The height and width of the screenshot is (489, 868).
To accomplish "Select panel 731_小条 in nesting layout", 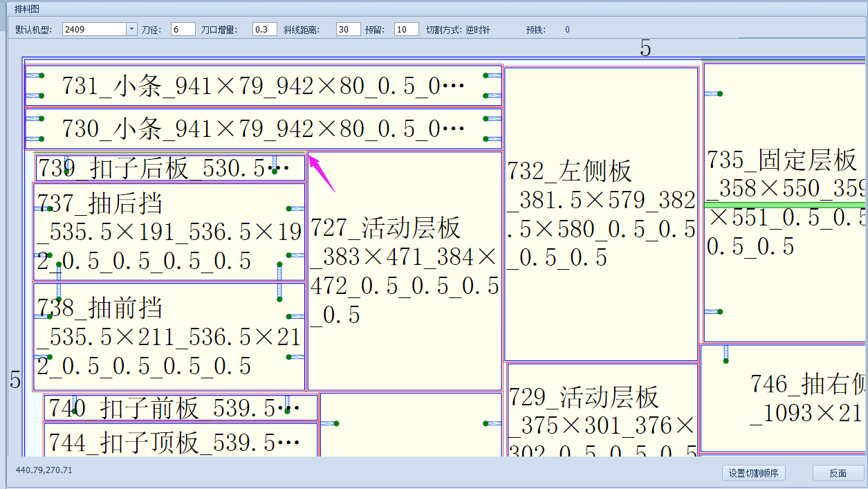I will tap(263, 86).
